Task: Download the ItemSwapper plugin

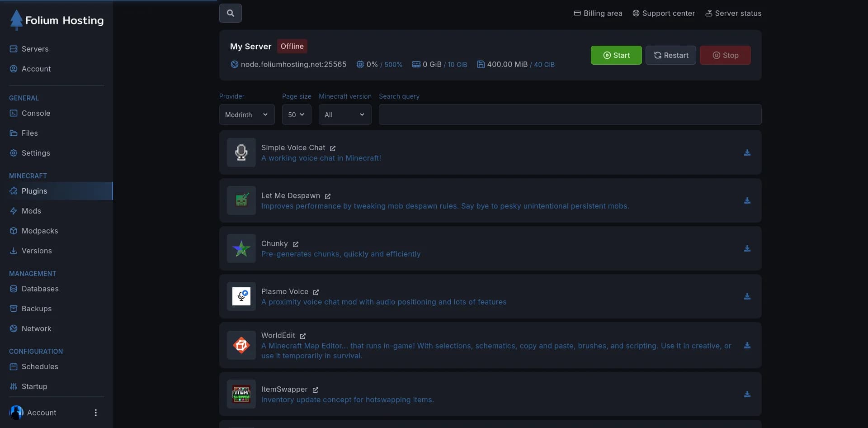Action: (747, 395)
